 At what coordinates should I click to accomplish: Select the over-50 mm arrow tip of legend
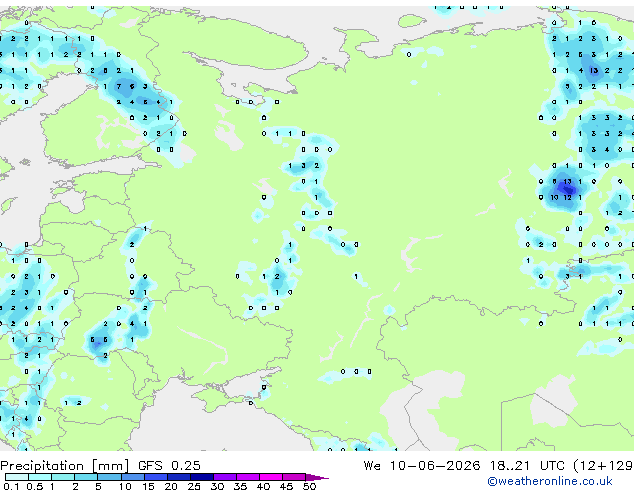[317, 477]
